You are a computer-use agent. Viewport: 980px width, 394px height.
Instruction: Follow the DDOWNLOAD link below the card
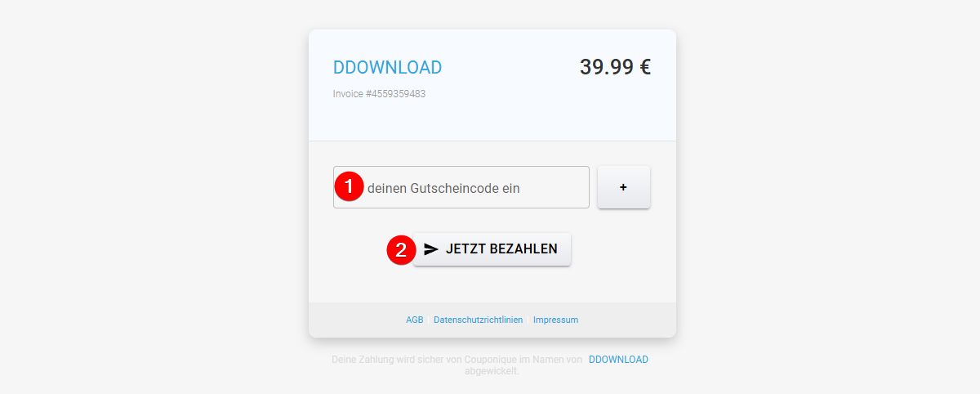click(618, 360)
